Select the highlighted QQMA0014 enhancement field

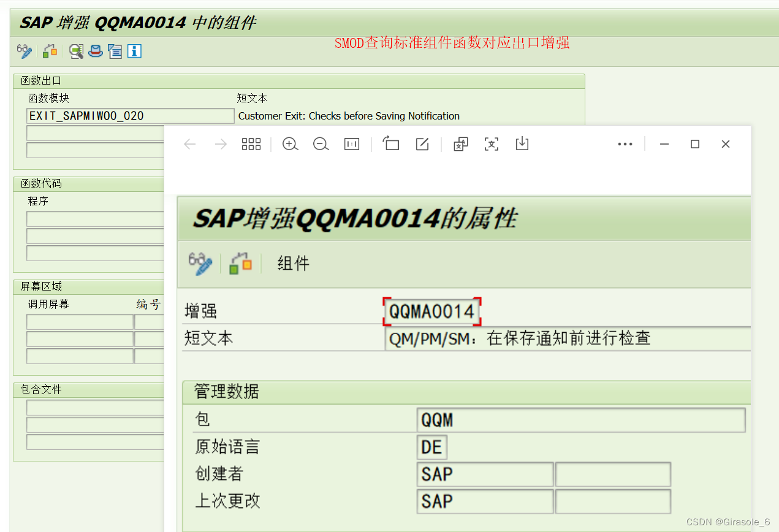(x=431, y=311)
